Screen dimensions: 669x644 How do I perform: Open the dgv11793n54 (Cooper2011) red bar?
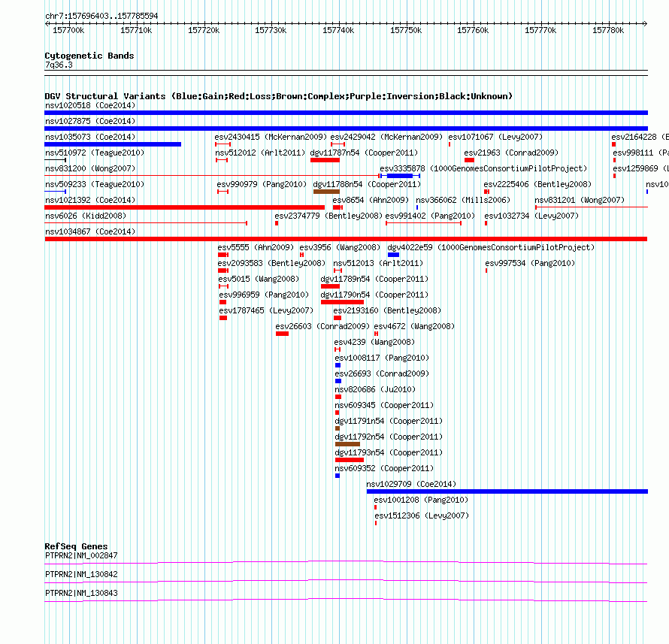(x=350, y=460)
